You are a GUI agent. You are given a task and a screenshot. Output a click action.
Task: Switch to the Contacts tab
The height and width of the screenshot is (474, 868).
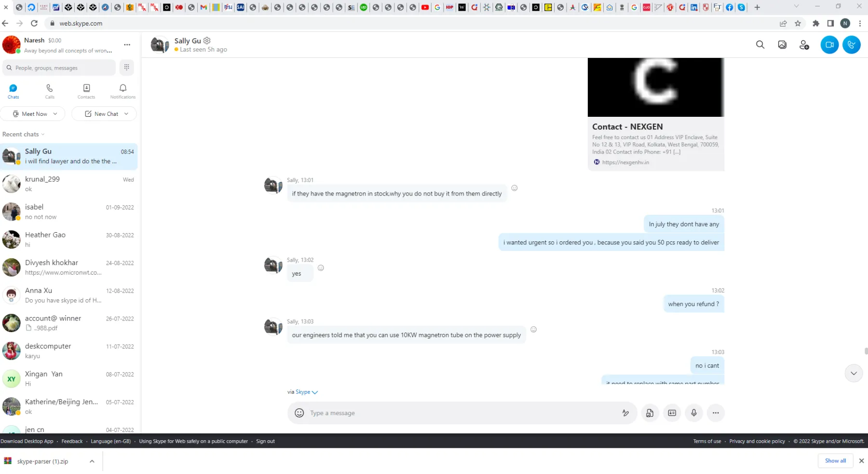86,91
